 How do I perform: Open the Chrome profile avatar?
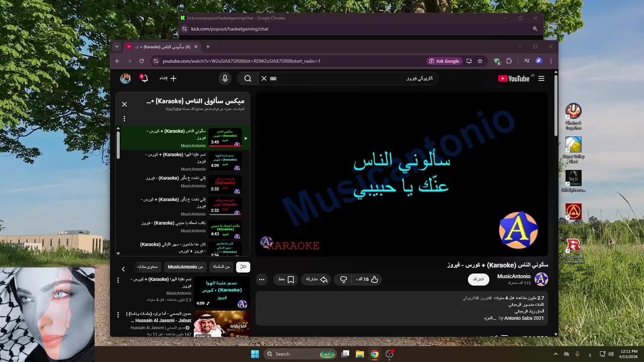539,61
